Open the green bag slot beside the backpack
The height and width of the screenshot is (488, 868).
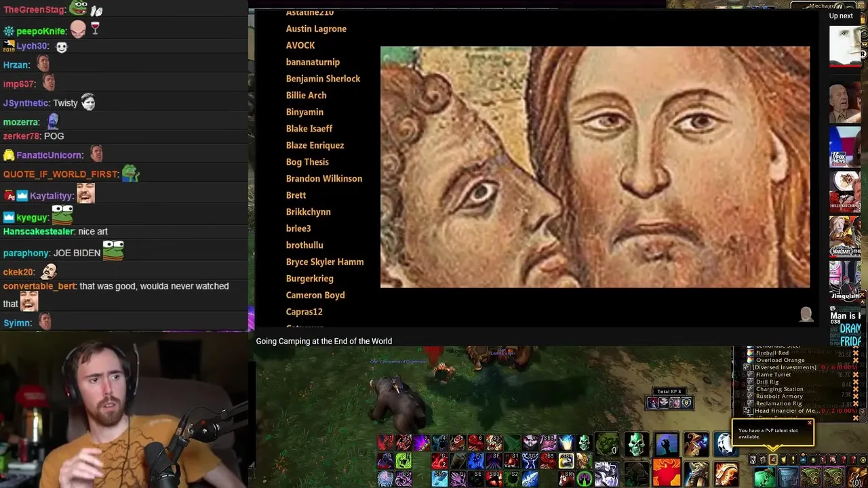(x=833, y=477)
